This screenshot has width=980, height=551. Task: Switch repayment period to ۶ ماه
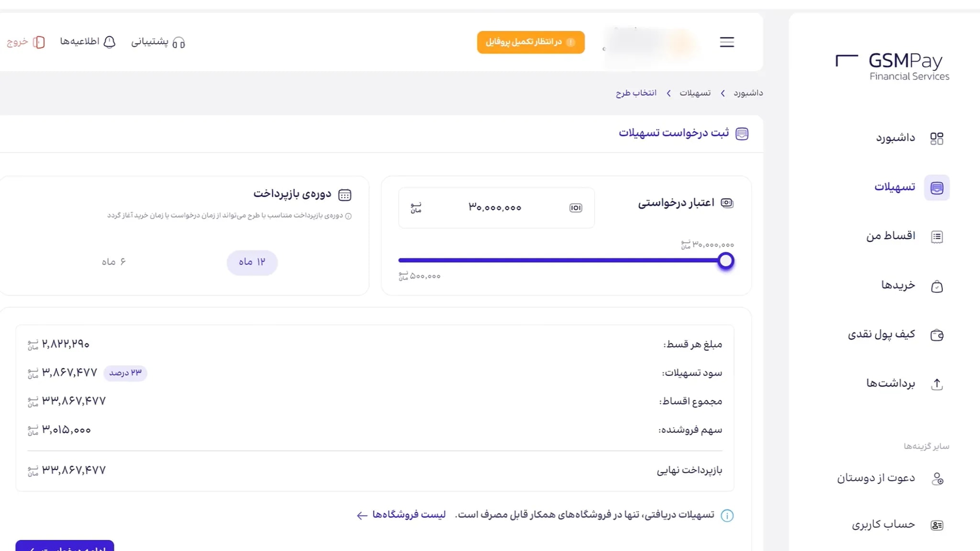(x=115, y=262)
